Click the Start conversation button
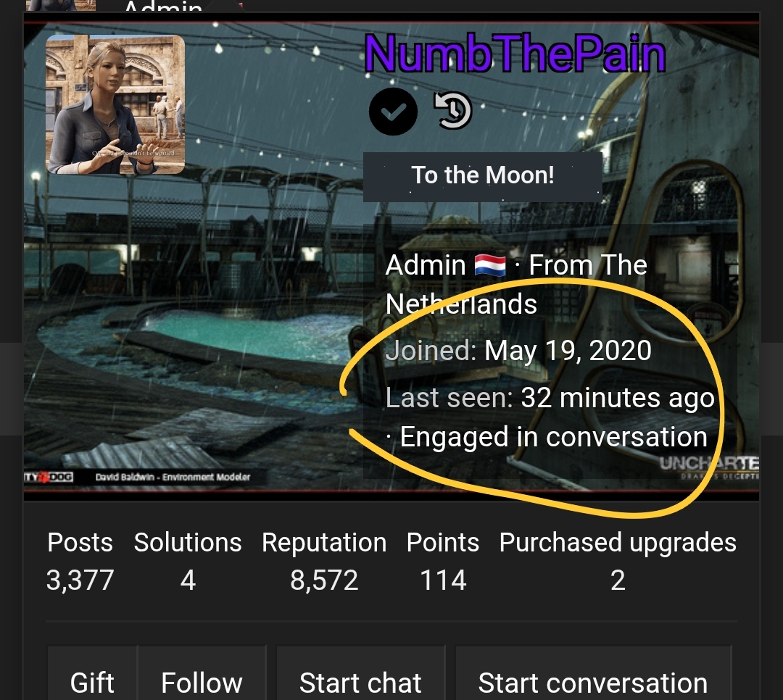Viewport: 783px width, 700px height. click(593, 682)
